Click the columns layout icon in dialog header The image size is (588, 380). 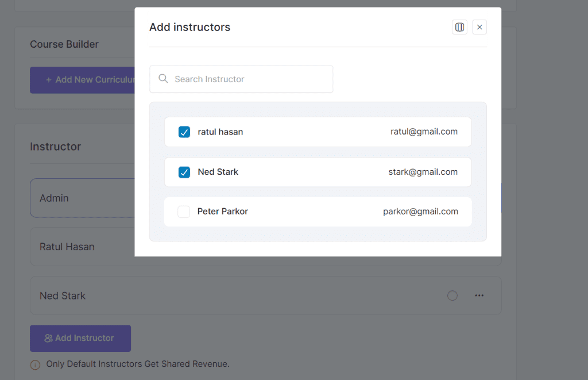(459, 27)
